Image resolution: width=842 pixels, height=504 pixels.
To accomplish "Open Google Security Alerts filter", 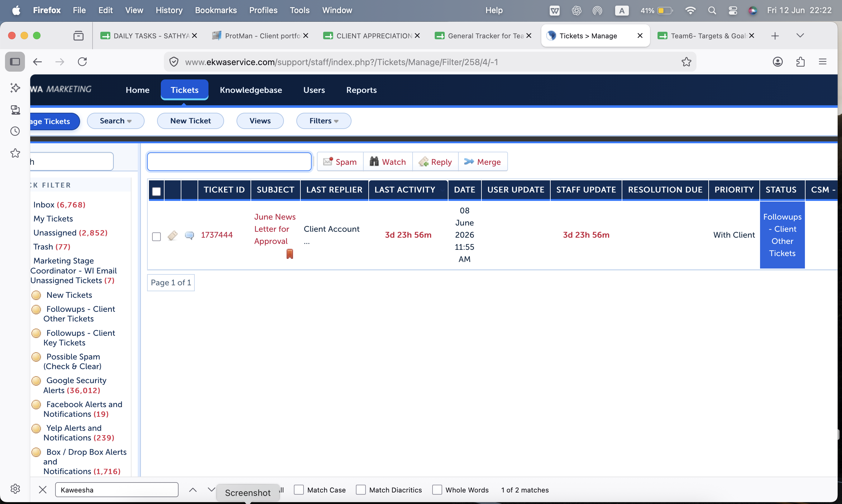I will [x=75, y=385].
